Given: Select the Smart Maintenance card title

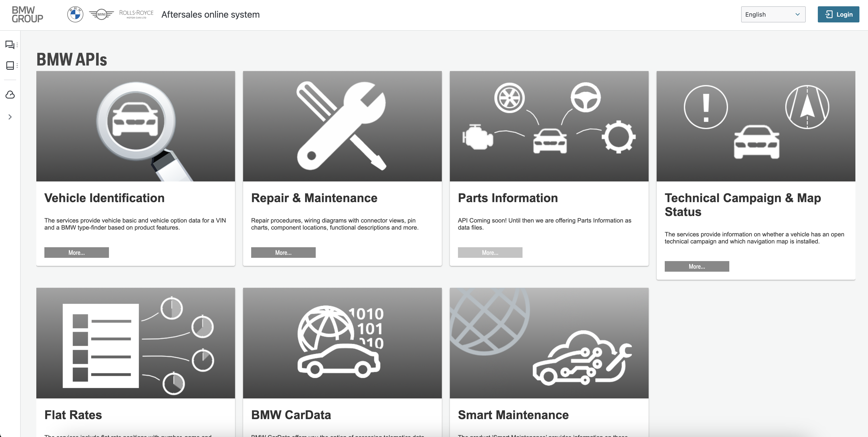Looking at the screenshot, I should click(513, 415).
